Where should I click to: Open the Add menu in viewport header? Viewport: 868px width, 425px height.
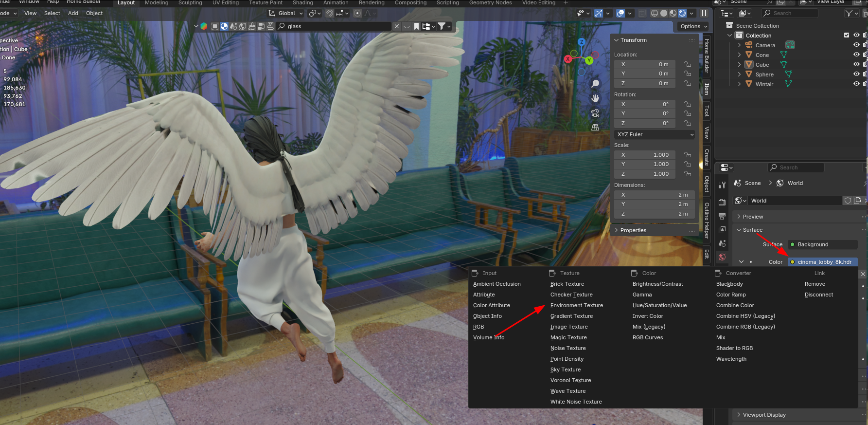click(73, 13)
